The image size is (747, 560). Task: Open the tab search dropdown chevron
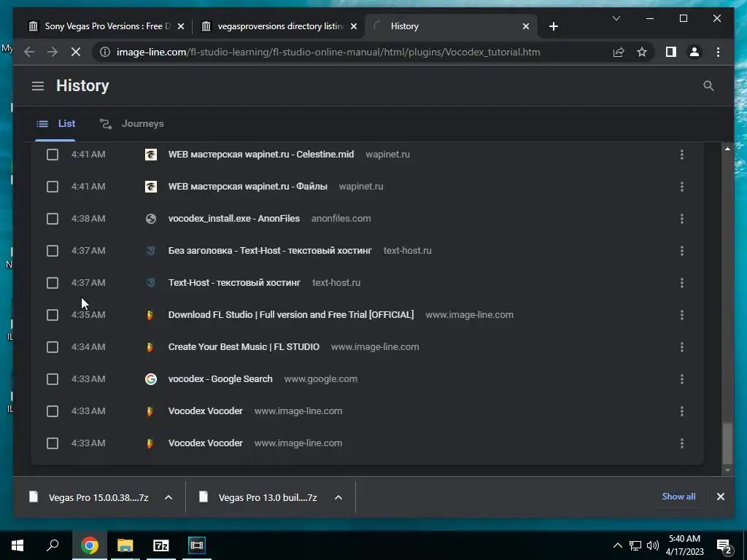(616, 18)
